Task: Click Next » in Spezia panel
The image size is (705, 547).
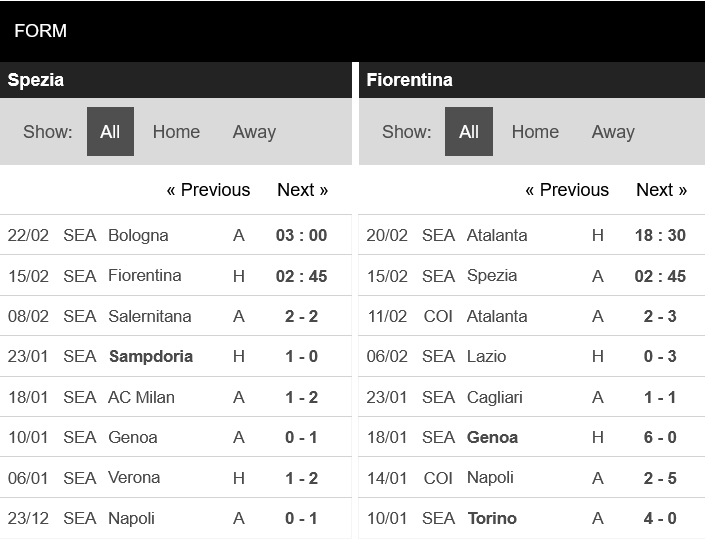Action: (302, 190)
